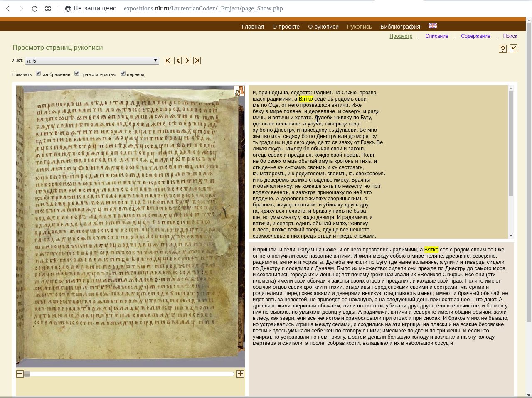Click the magnifier icon on the manuscript image
Image resolution: width=532 pixels, height=398 pixels.
(x=239, y=91)
